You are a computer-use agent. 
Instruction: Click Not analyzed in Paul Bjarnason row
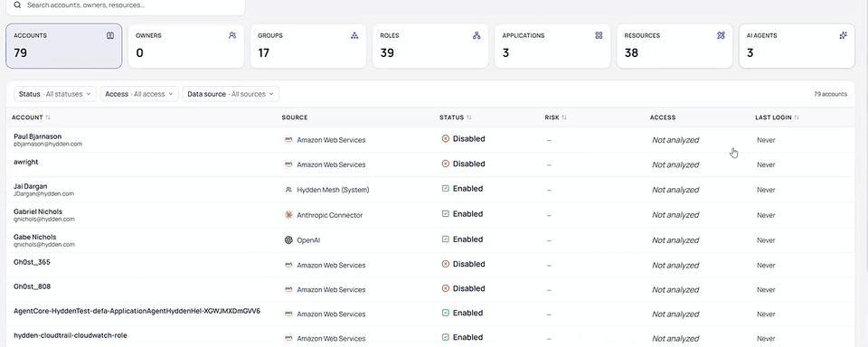tap(675, 140)
